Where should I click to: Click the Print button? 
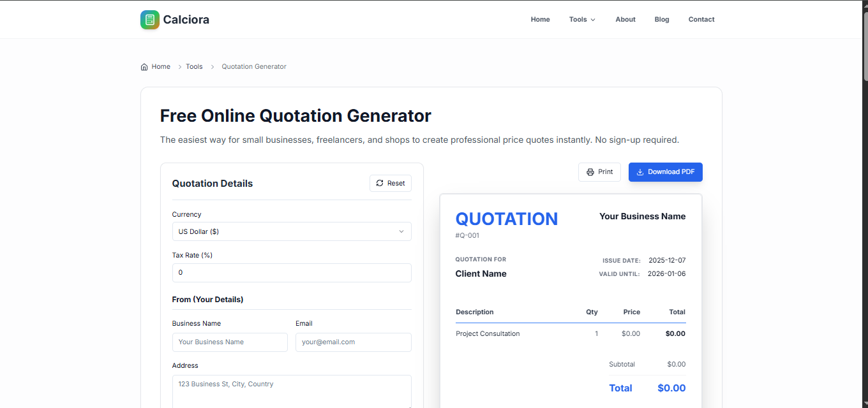click(x=599, y=171)
